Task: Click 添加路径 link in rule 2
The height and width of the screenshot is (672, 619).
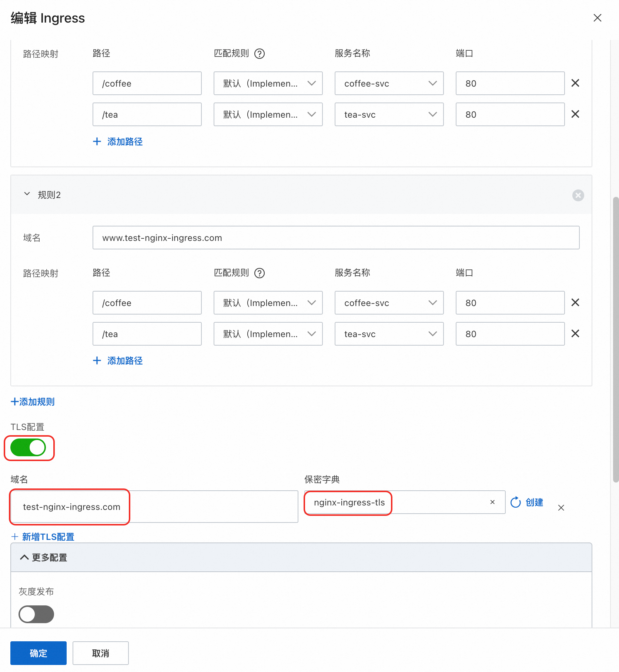Action: coord(125,360)
